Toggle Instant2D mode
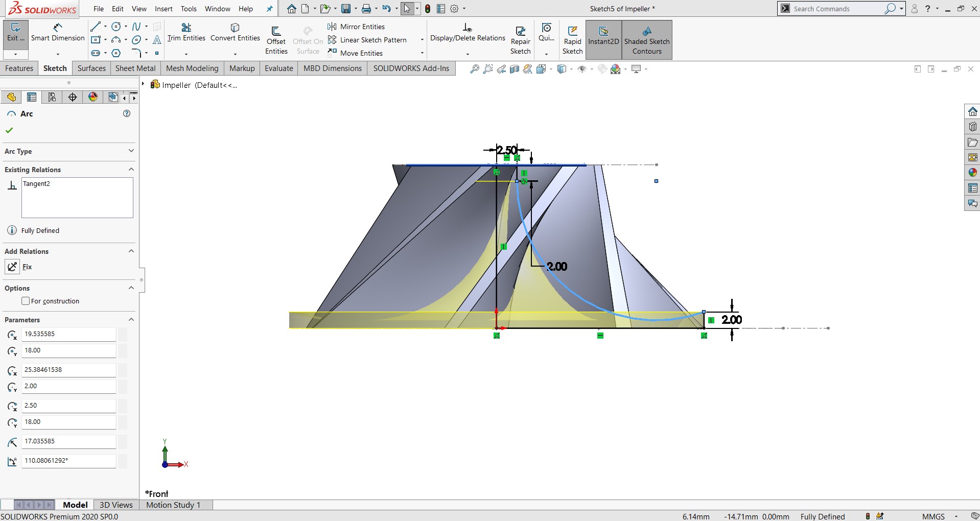980x521 pixels. coord(603,40)
